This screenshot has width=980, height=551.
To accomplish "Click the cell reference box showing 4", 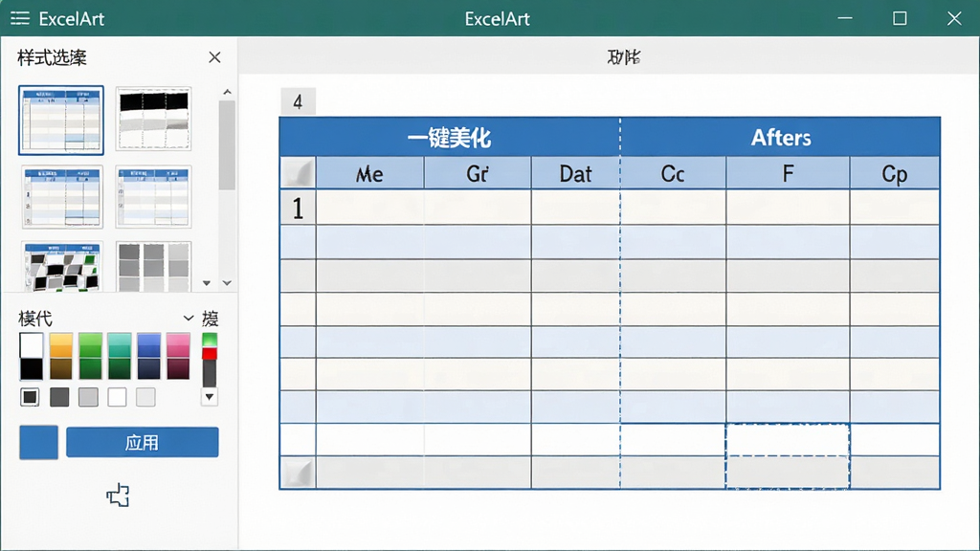I will (x=299, y=101).
